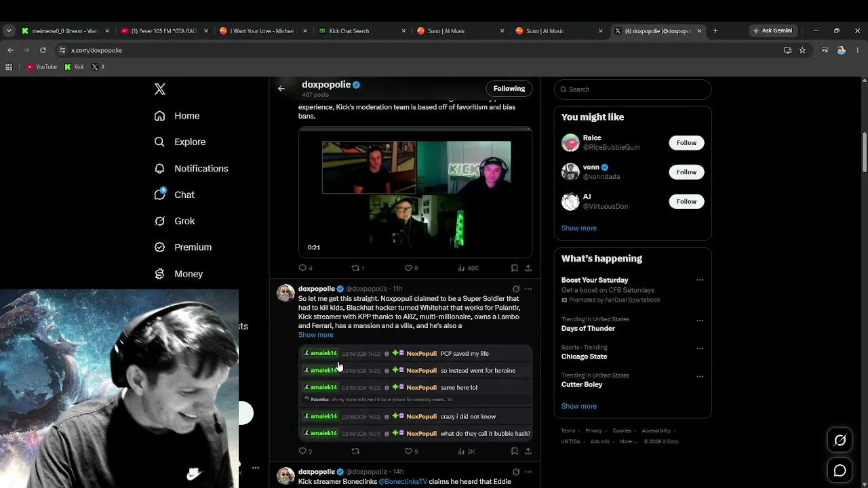Open Notifications in the X sidebar

(191, 168)
